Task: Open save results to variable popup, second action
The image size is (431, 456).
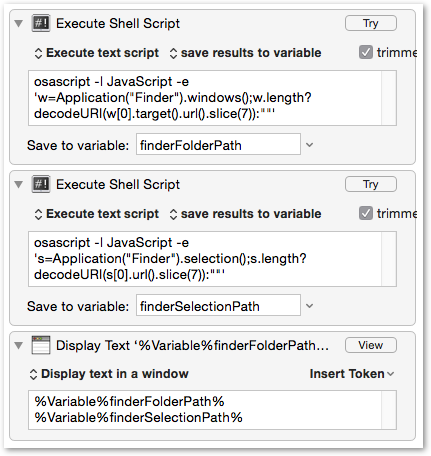Action: tap(245, 214)
